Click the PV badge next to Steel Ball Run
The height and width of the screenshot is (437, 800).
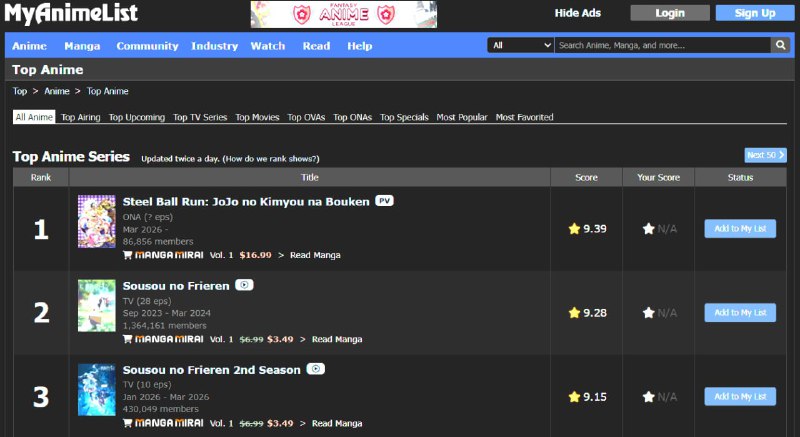point(384,201)
